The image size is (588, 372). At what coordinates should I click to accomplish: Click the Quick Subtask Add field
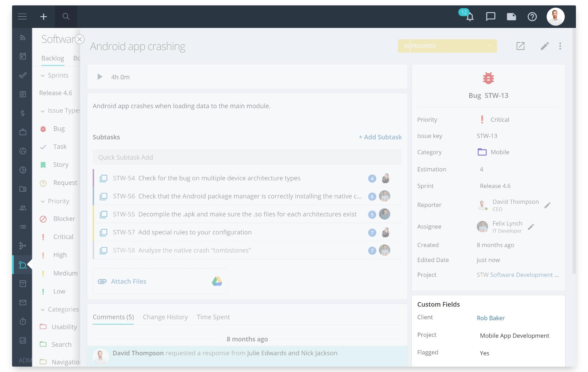(x=247, y=157)
